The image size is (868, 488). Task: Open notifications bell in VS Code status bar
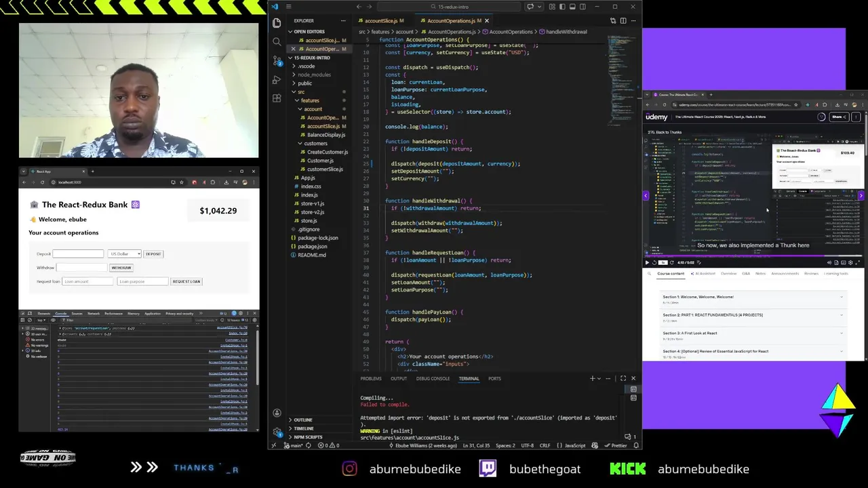636,445
